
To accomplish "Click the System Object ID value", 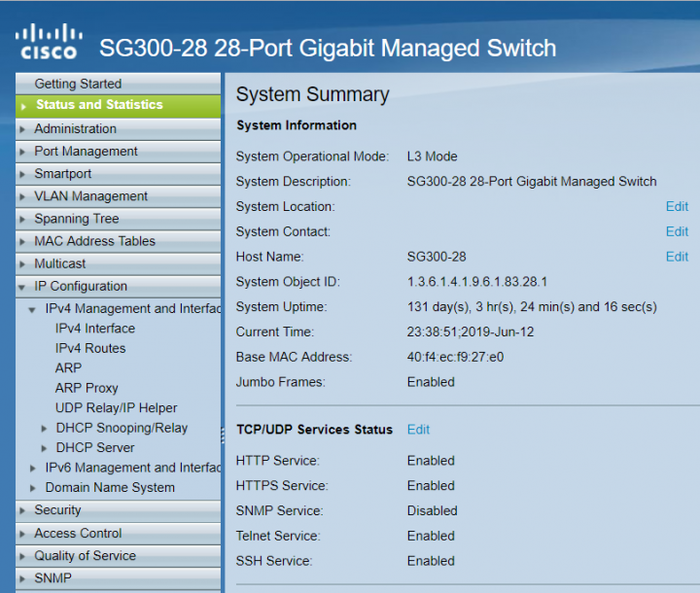I will [x=476, y=282].
